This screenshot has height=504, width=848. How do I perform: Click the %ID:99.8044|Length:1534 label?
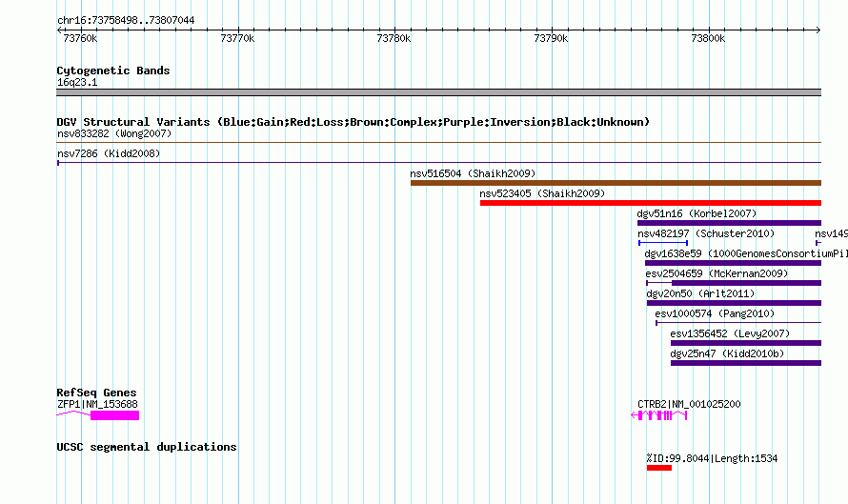point(712,458)
